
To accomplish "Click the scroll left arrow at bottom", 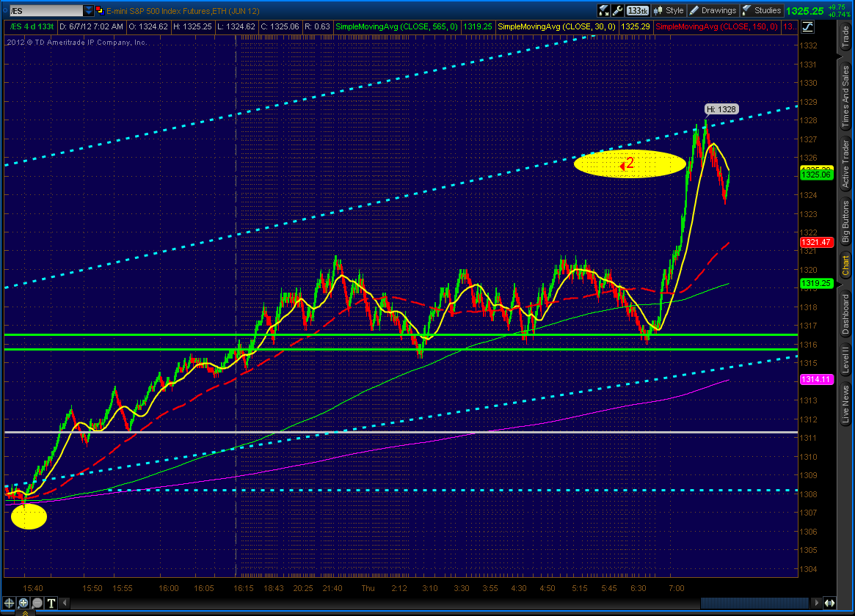I will (x=65, y=603).
